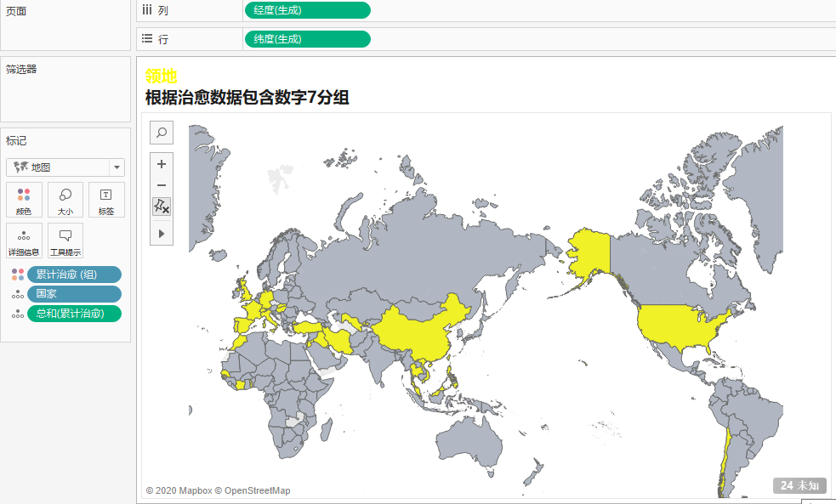The width and height of the screenshot is (836, 504).
Task: Open the 详细信息 detail mark card
Action: tap(24, 241)
